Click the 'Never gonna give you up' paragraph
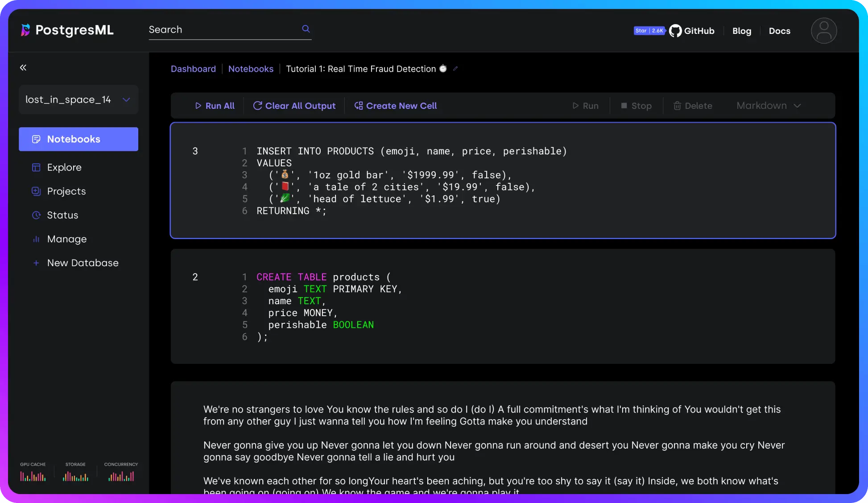The image size is (868, 503). pyautogui.click(x=494, y=451)
